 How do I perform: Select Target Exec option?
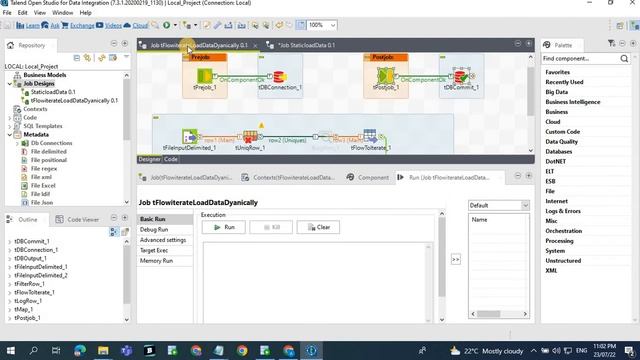click(x=165, y=250)
